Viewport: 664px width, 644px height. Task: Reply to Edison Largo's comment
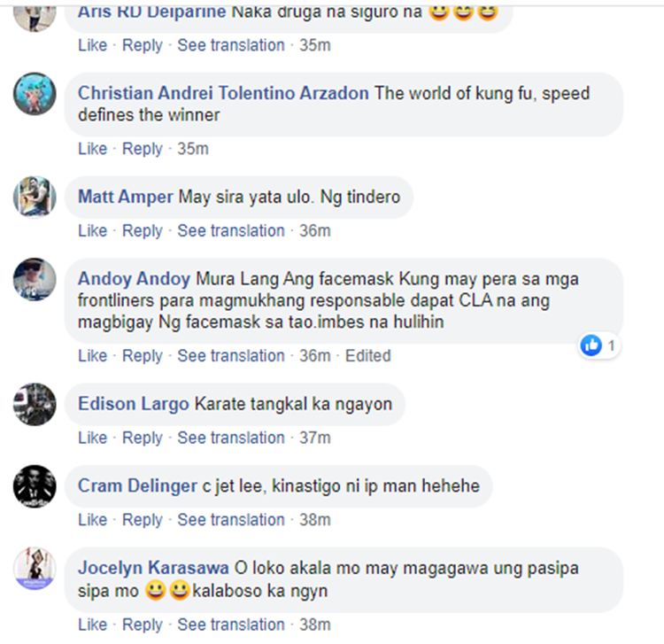pos(143,438)
